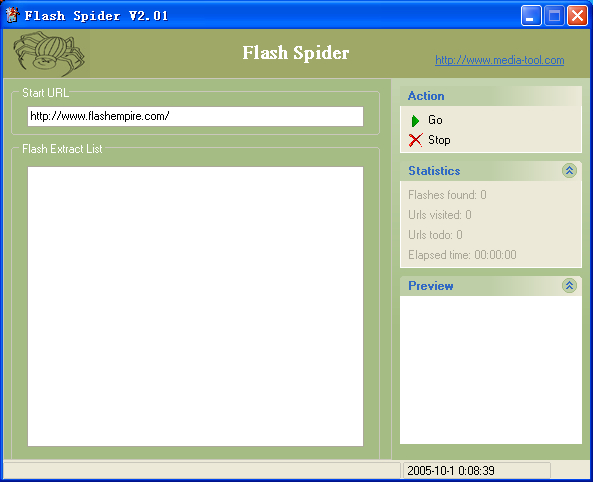Select the 'Urls todo: 0' statistic
593x482 pixels.
coord(435,235)
